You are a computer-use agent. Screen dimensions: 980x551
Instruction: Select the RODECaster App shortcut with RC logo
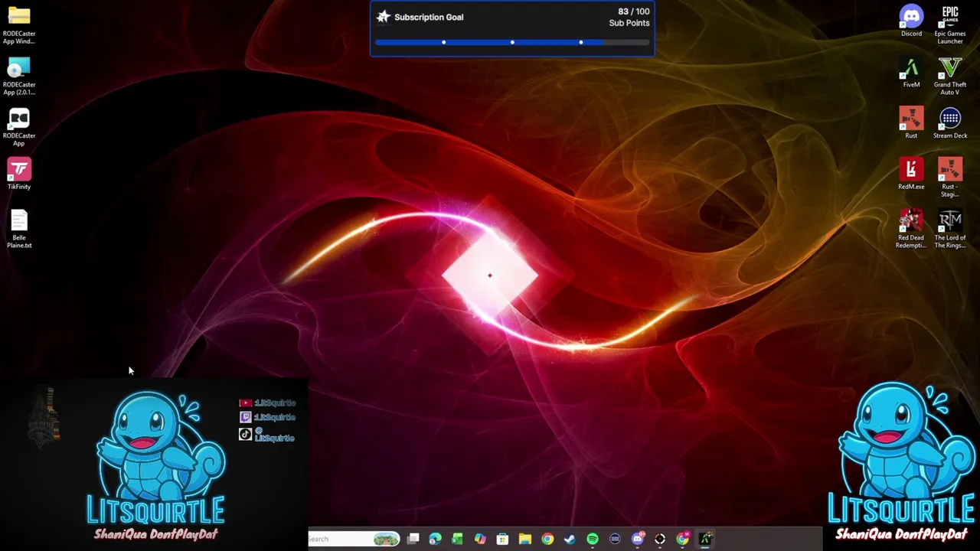pyautogui.click(x=19, y=127)
